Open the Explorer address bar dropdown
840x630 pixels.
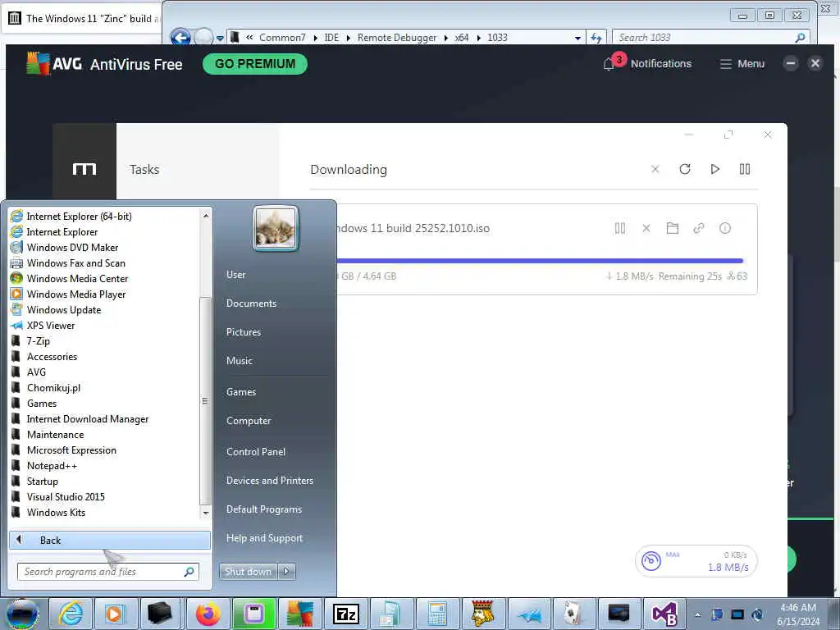tap(577, 38)
